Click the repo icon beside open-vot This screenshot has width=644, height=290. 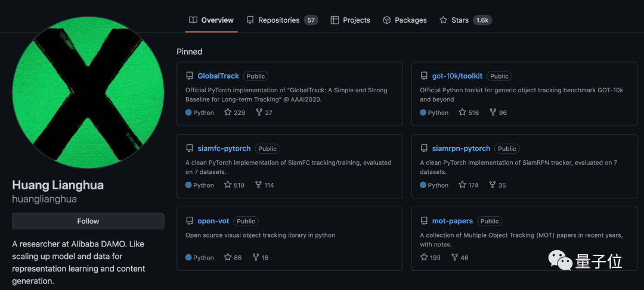[x=190, y=221]
